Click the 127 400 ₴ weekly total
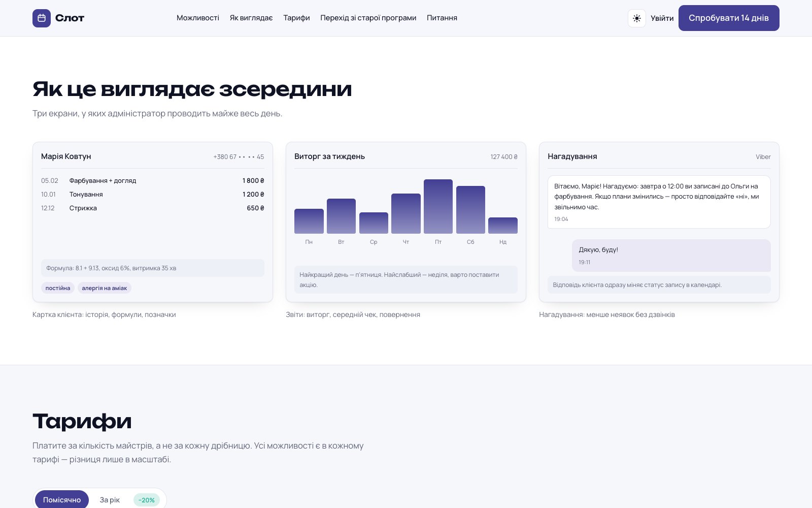This screenshot has height=508, width=812. tap(504, 157)
